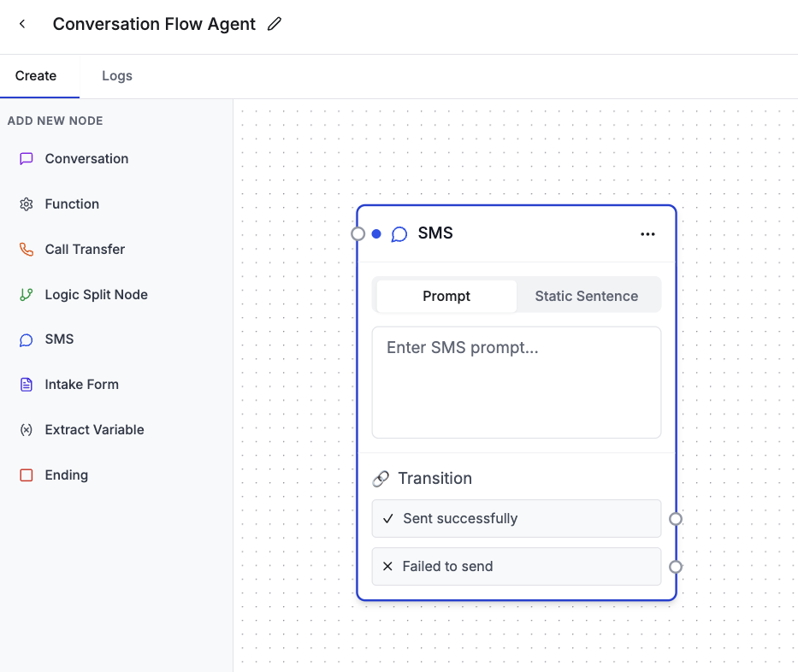Click the ADD NEW NODE heading
This screenshot has height=672, width=798.
click(55, 121)
